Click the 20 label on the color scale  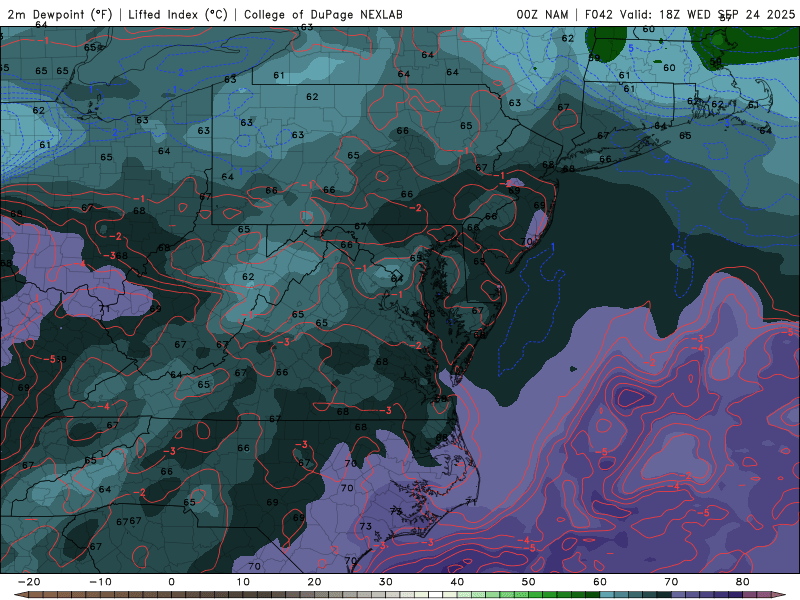(314, 582)
